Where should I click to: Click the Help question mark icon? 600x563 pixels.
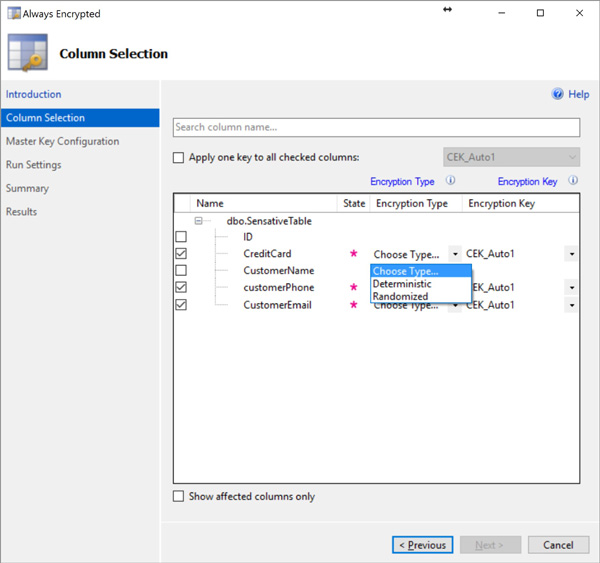pos(558,94)
